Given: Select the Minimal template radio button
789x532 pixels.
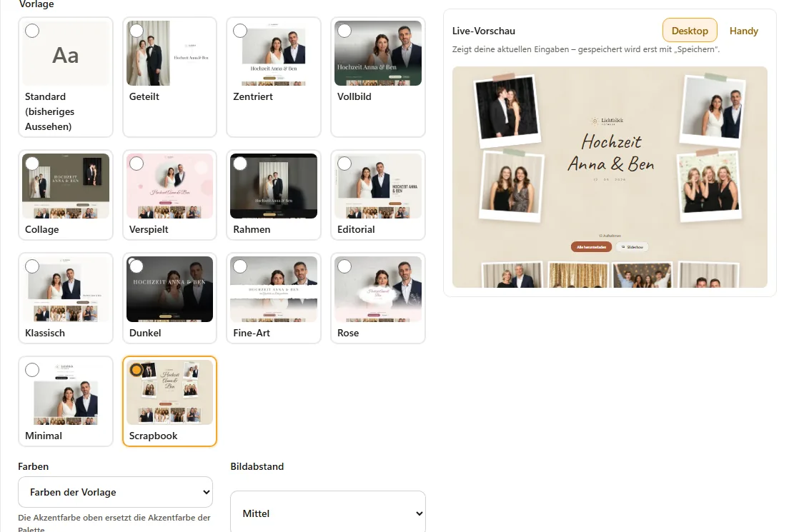Looking at the screenshot, I should click(32, 370).
